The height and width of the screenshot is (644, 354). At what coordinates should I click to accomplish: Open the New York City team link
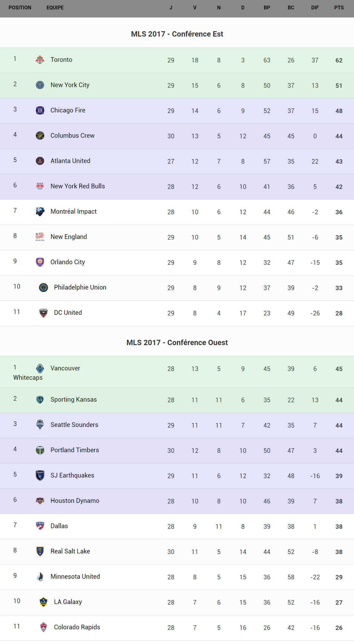point(70,85)
